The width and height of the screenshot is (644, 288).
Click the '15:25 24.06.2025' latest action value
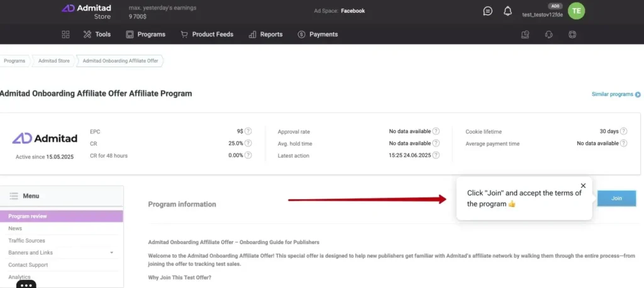coord(410,155)
